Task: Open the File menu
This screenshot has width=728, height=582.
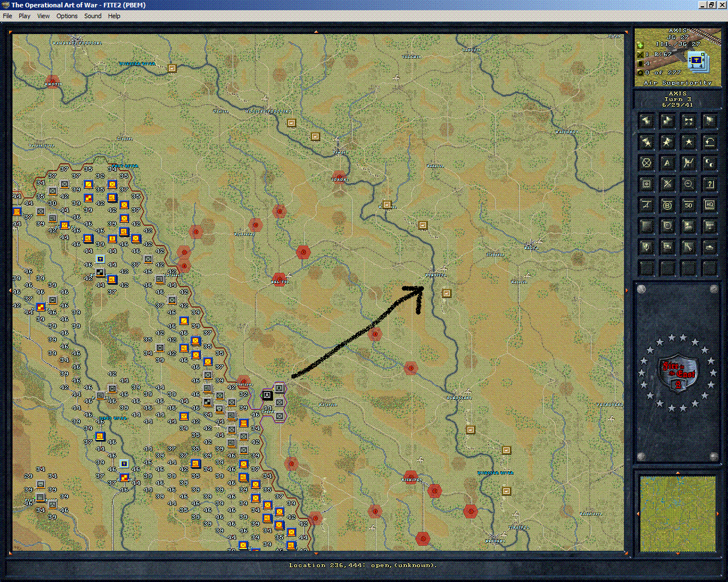Action: 7,16
